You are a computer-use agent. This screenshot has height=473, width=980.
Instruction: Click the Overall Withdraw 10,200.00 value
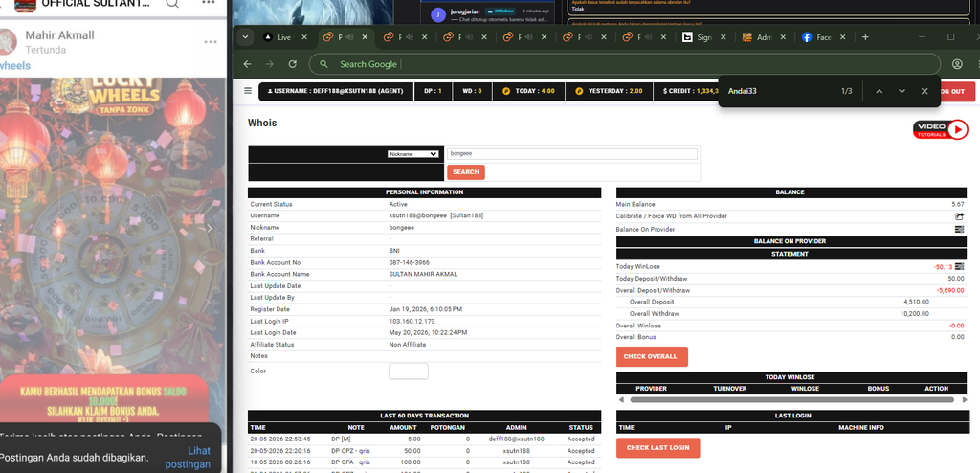coord(914,313)
